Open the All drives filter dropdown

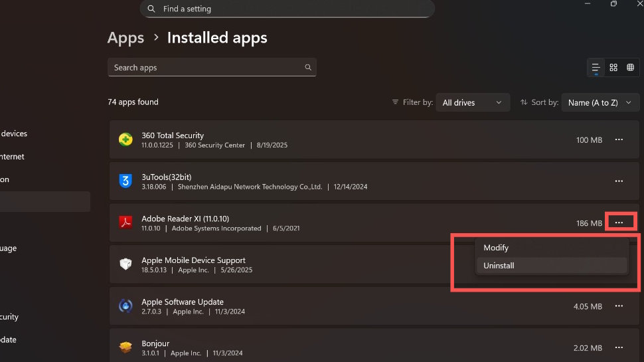(473, 102)
